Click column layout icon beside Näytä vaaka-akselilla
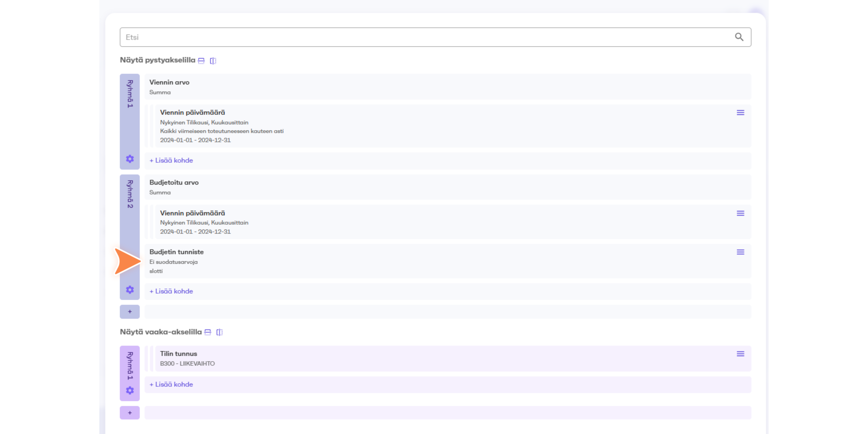 click(x=219, y=332)
